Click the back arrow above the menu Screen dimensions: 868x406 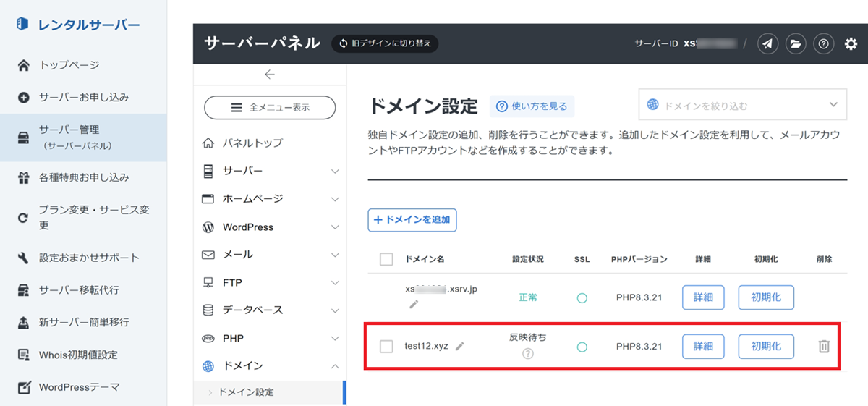[x=270, y=74]
